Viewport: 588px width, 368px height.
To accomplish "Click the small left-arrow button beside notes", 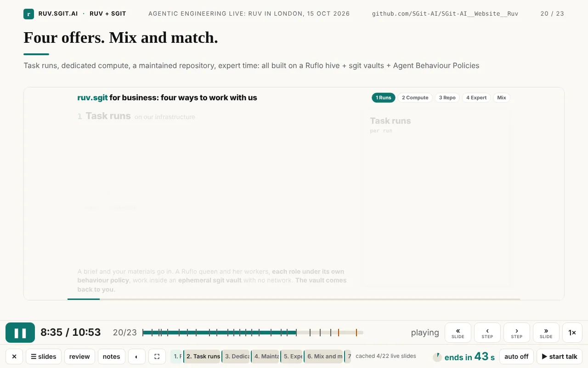I will coord(137,356).
